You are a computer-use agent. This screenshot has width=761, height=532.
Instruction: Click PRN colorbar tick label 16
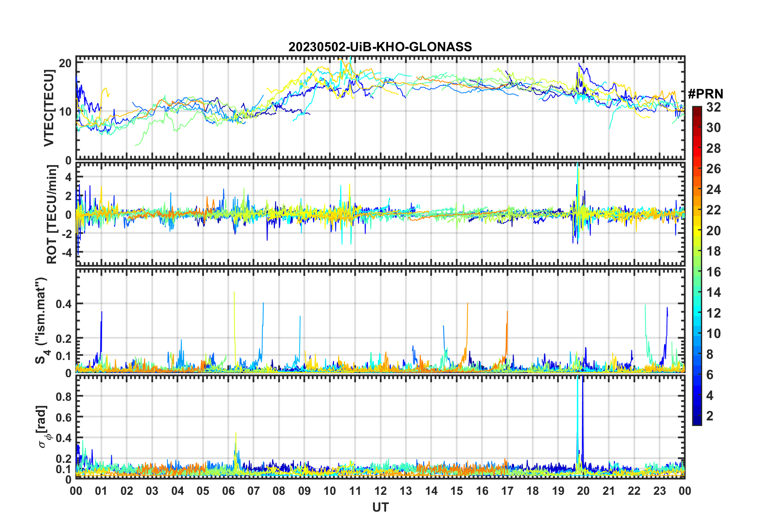tap(713, 272)
